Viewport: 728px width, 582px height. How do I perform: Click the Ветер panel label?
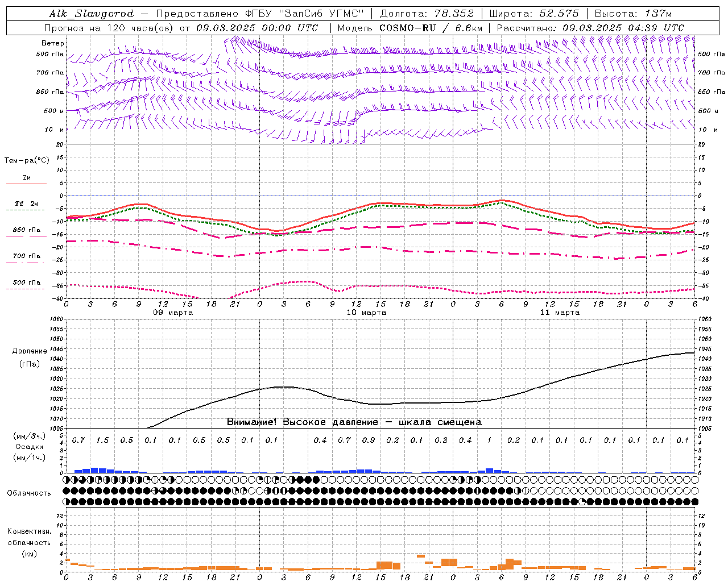[x=53, y=43]
